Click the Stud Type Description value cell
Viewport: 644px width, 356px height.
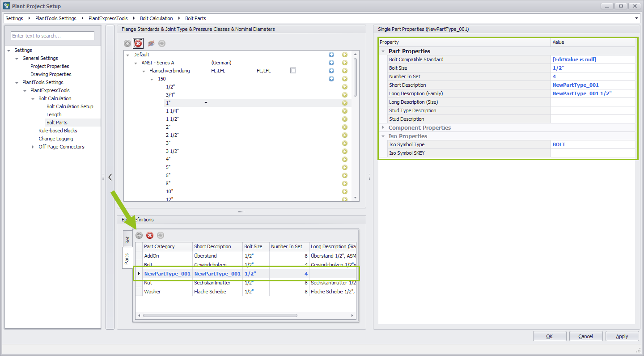point(593,110)
